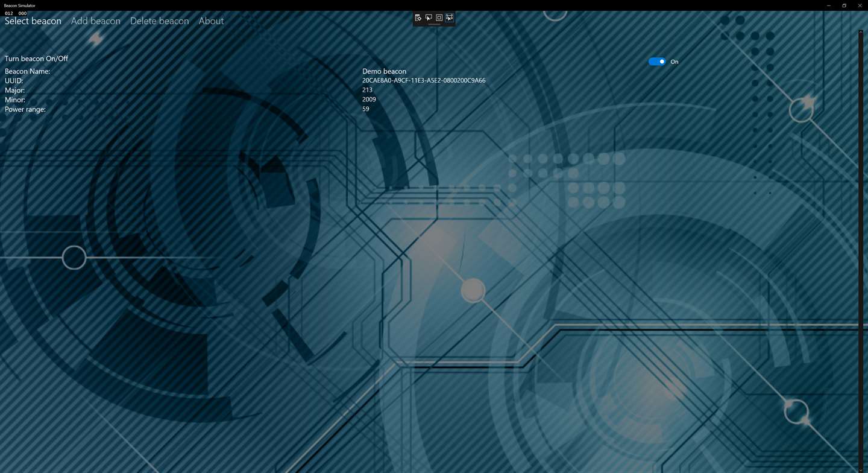Enable element selection in debug toolbar
The width and height of the screenshot is (868, 473).
point(429,17)
